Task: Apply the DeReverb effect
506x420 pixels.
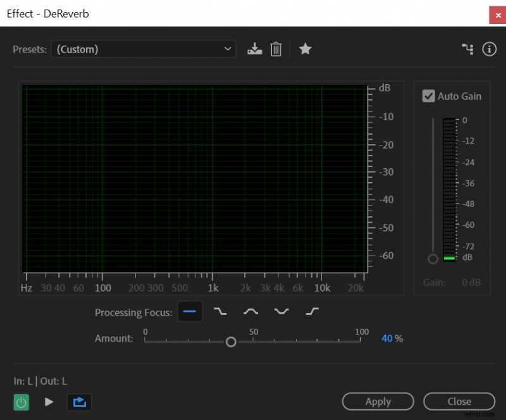Action: [378, 402]
